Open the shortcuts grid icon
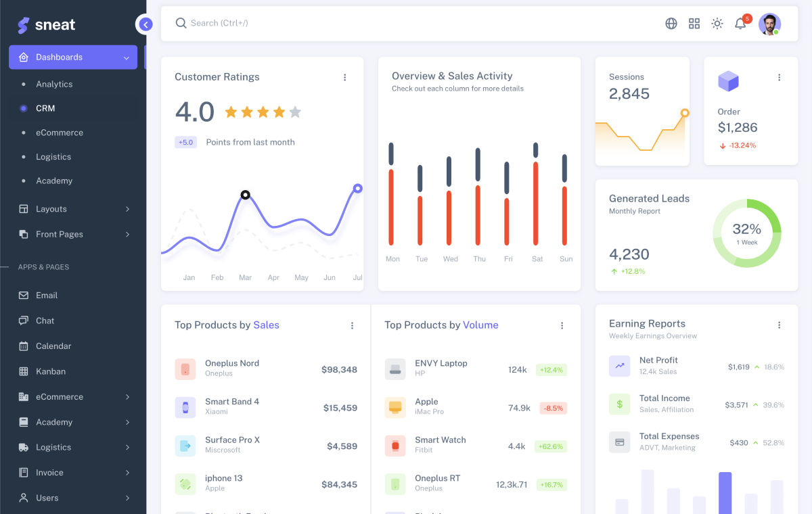This screenshot has width=812, height=514. pyautogui.click(x=694, y=23)
